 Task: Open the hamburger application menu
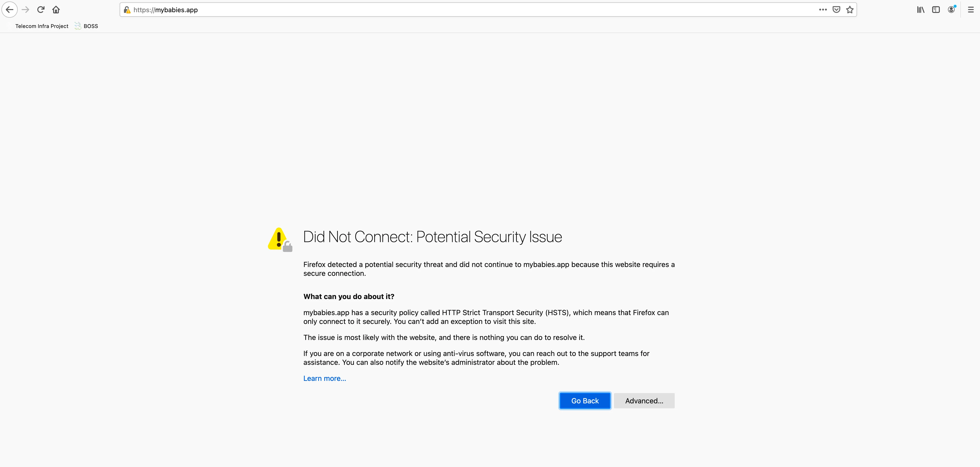tap(971, 10)
